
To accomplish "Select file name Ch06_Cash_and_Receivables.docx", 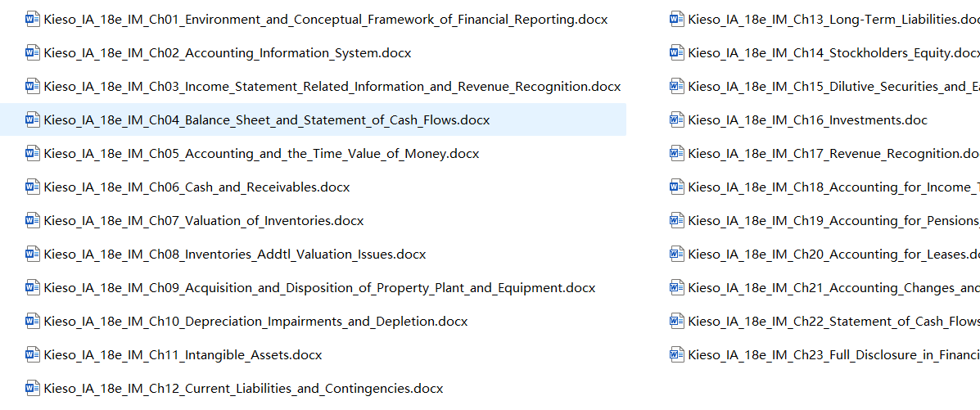I will (x=196, y=187).
